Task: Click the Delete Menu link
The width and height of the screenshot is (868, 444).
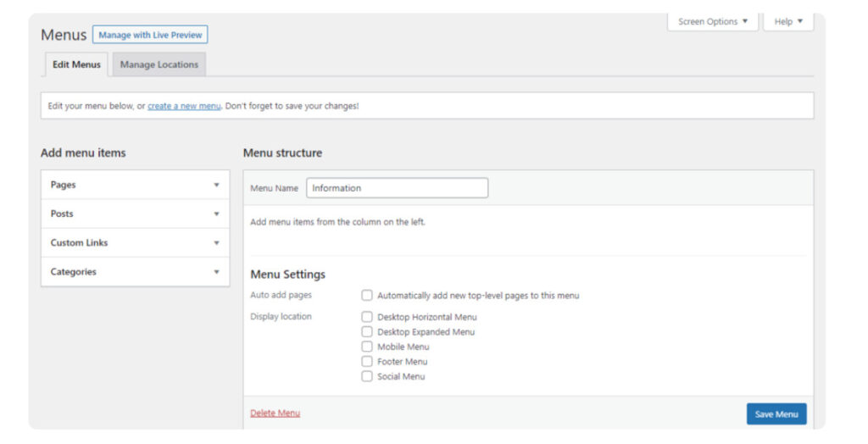Action: coord(275,413)
